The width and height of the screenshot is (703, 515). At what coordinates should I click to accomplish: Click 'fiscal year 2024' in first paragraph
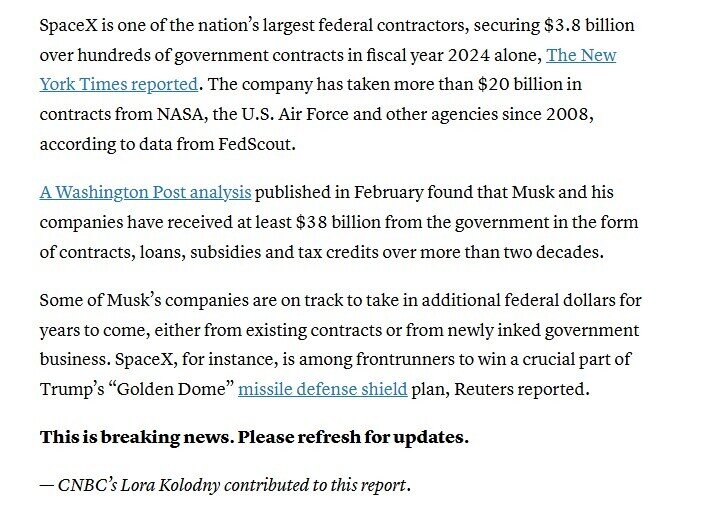[427, 55]
